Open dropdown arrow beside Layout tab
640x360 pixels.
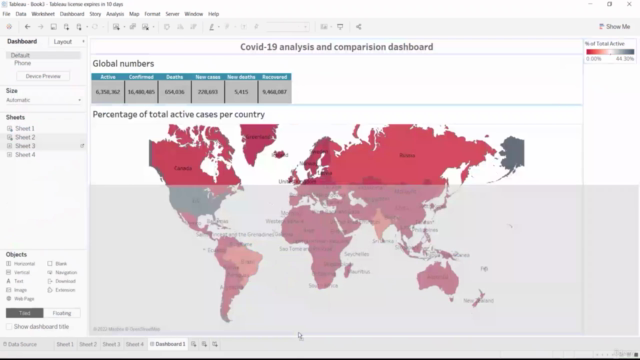point(83,42)
